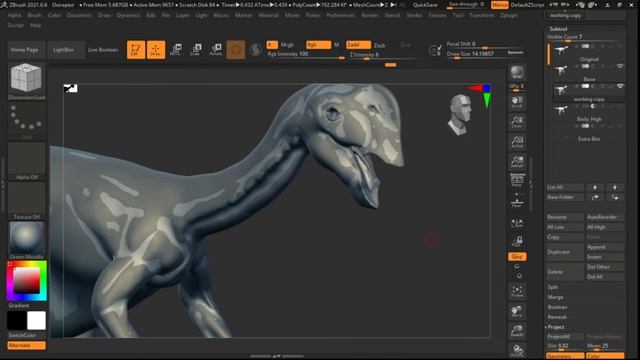This screenshot has height=360, width=640.
Task: Toggle Perspective (Persp) grid icon
Action: click(x=517, y=180)
